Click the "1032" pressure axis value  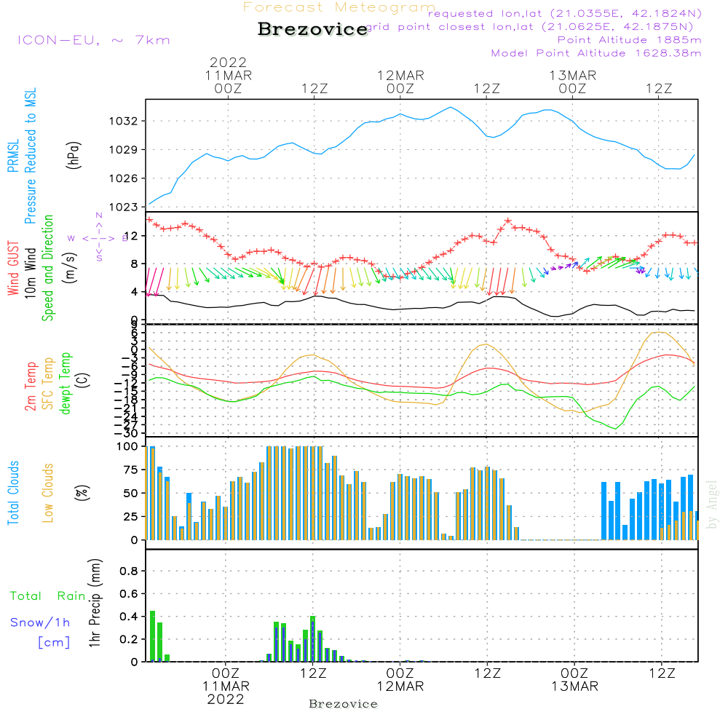[x=124, y=121]
